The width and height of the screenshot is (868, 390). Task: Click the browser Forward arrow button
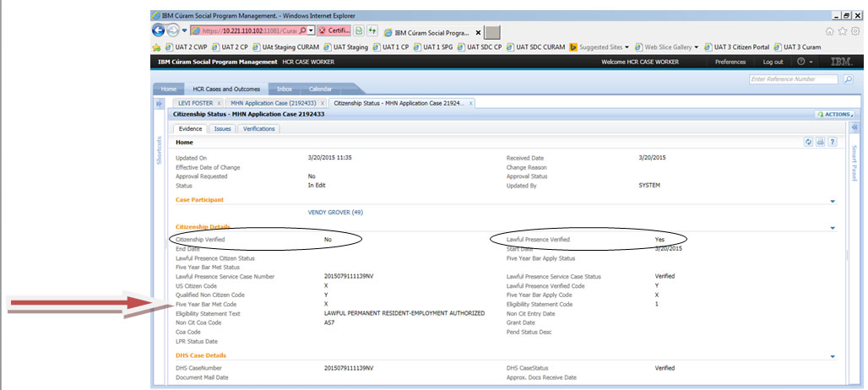[173, 31]
